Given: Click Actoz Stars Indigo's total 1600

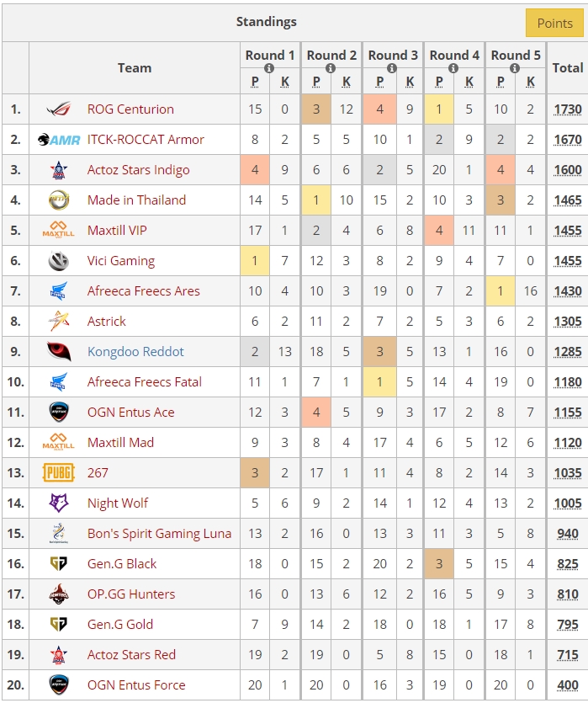Looking at the screenshot, I should click(568, 170).
